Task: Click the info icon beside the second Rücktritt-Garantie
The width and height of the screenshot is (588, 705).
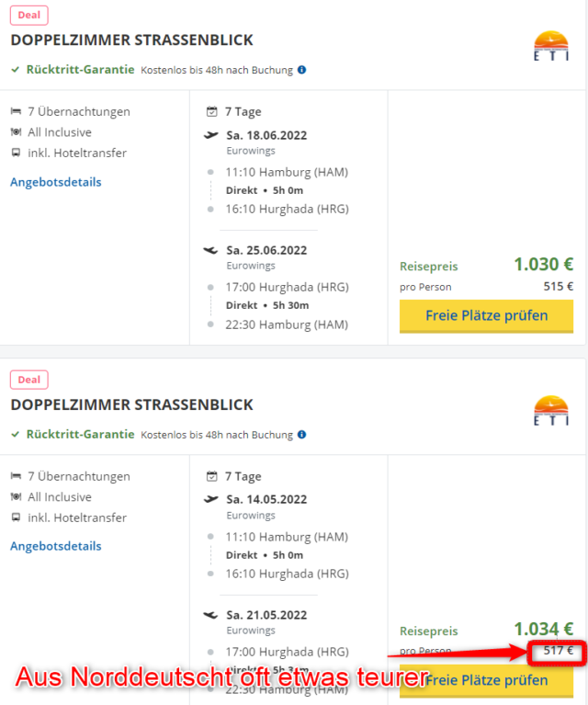Action: coord(302,435)
